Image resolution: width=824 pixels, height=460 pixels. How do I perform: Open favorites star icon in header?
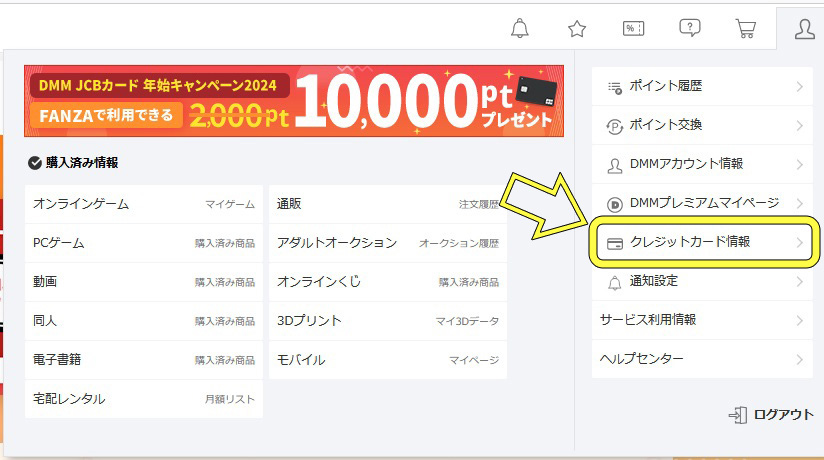coord(577,28)
